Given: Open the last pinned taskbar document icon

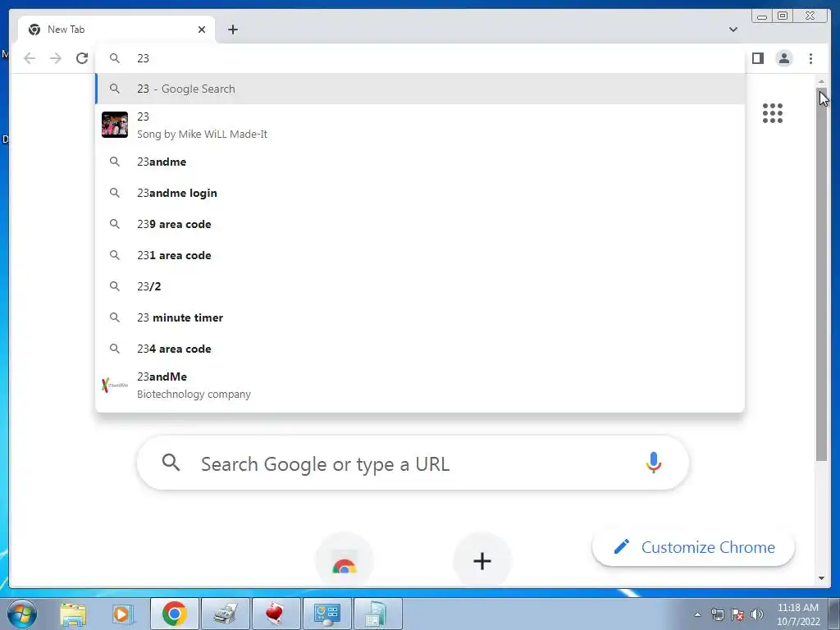Looking at the screenshot, I should [377, 614].
